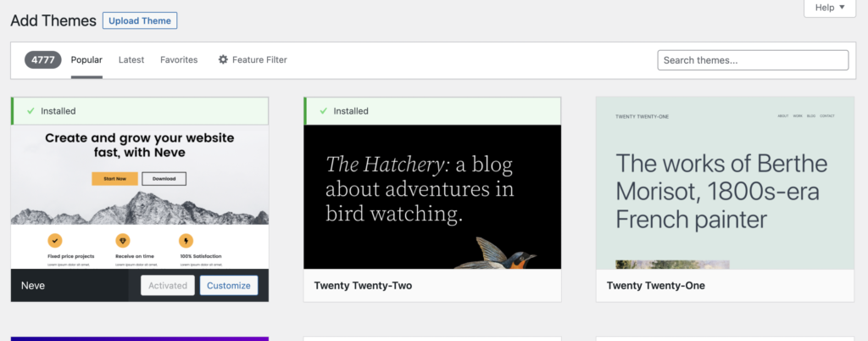868x341 pixels.
Task: Click the Download button in Neve preview
Action: coord(164,179)
